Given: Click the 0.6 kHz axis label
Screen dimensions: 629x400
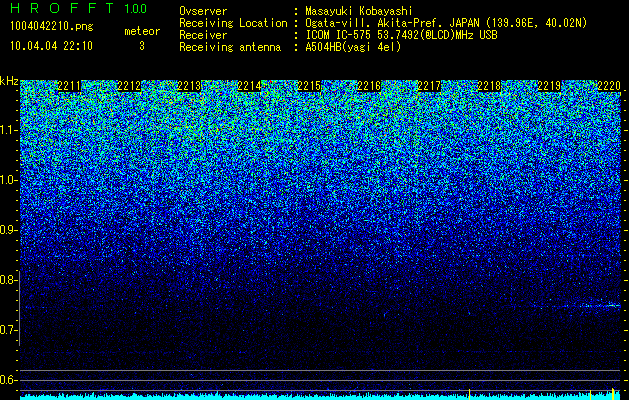Looking at the screenshot, I should tap(8, 380).
